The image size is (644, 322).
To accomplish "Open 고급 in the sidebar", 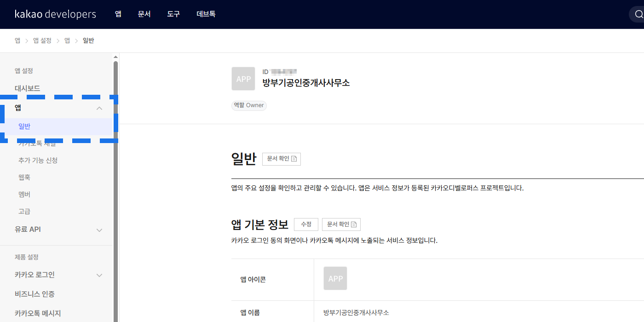I will coord(24,212).
